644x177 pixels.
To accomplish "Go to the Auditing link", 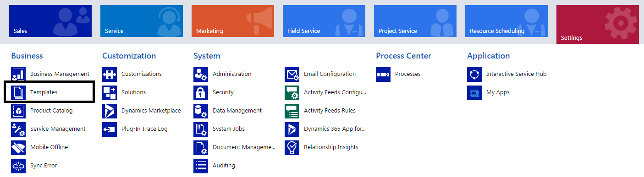I will pyautogui.click(x=224, y=166).
